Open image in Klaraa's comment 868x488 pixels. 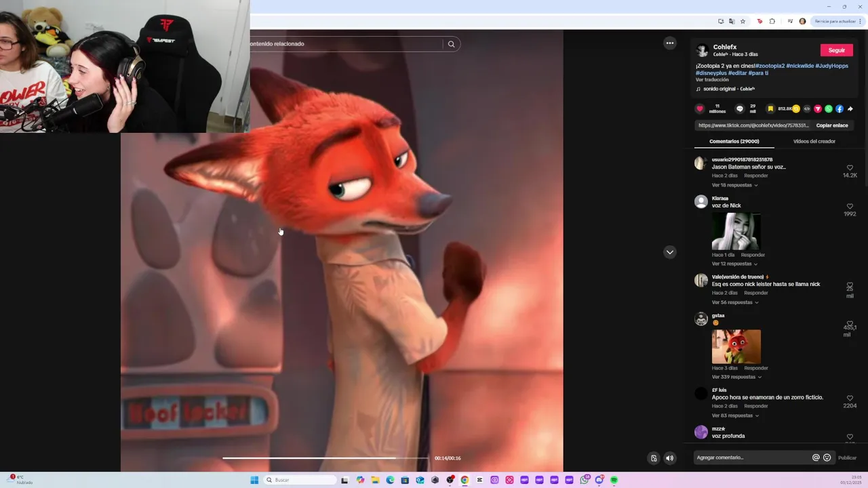pyautogui.click(x=736, y=232)
